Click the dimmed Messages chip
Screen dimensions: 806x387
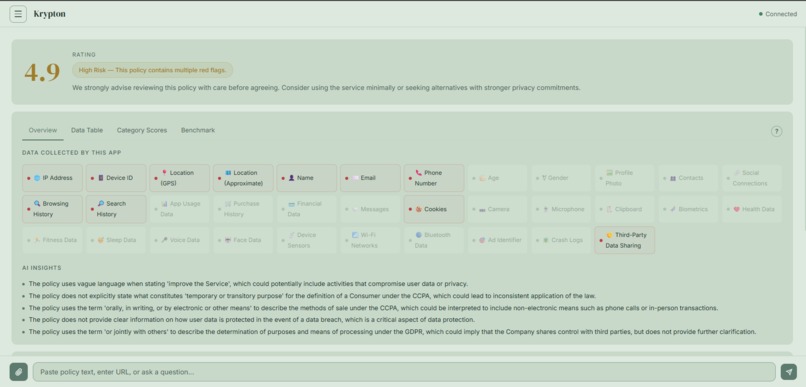tap(370, 209)
